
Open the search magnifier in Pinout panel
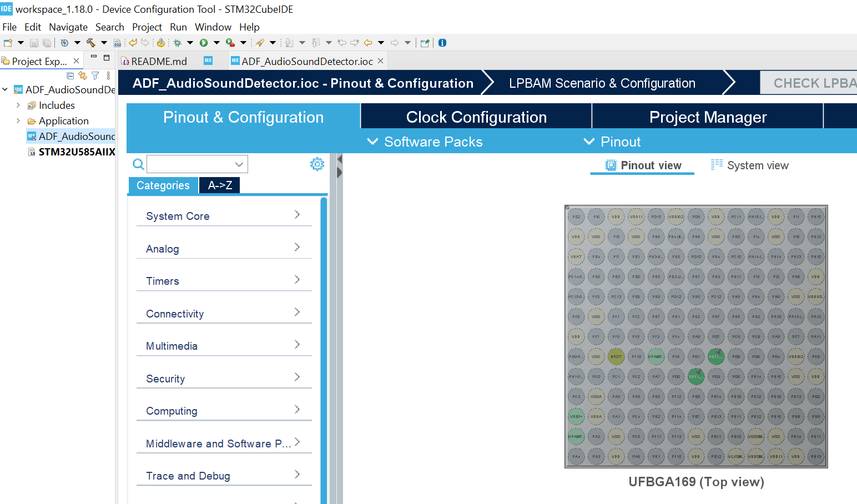(x=138, y=164)
